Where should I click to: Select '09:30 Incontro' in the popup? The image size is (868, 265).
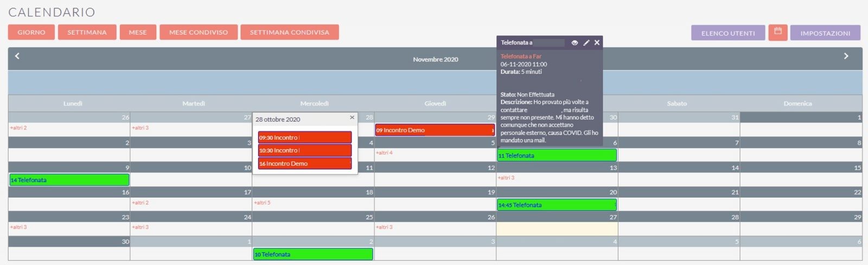click(x=305, y=138)
